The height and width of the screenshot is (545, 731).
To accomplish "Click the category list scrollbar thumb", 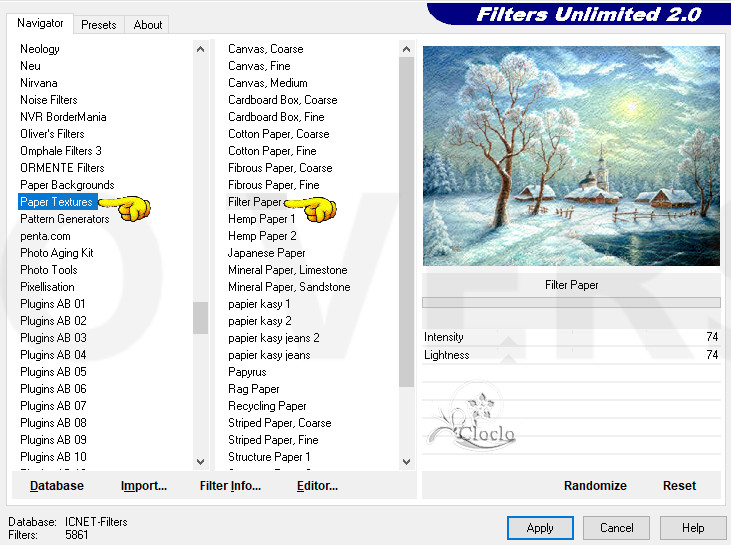I will pyautogui.click(x=200, y=318).
